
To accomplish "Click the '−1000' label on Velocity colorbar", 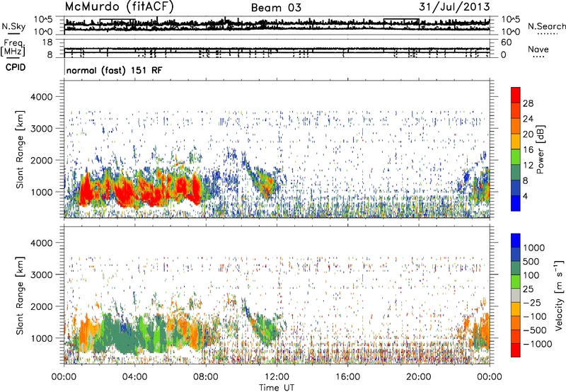I will (x=537, y=344).
